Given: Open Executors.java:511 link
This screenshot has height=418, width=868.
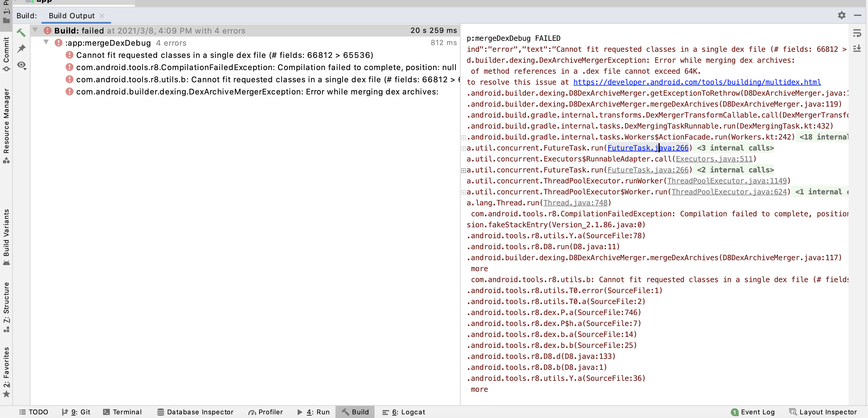Looking at the screenshot, I should [714, 159].
